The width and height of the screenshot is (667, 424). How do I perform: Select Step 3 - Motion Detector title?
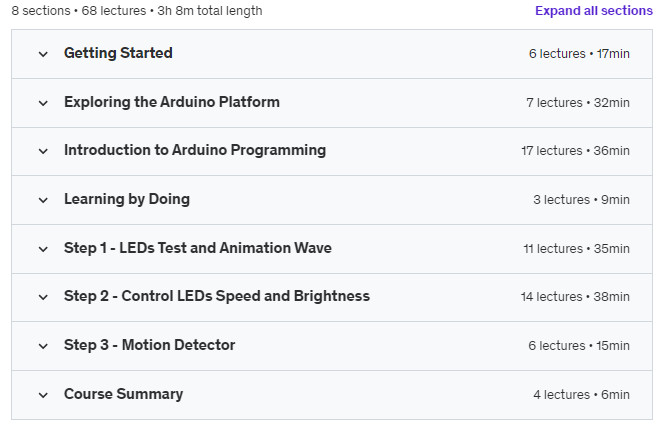tap(149, 345)
